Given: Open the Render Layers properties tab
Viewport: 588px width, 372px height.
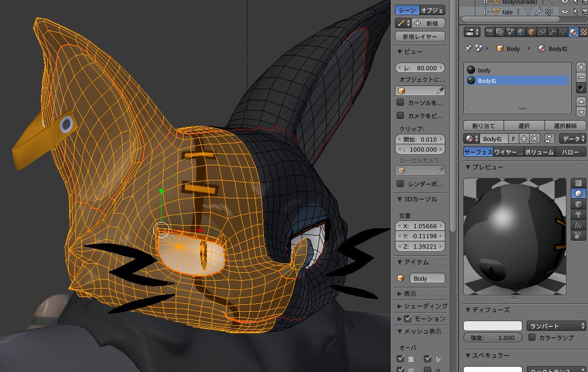Looking at the screenshot, I should click(x=500, y=32).
